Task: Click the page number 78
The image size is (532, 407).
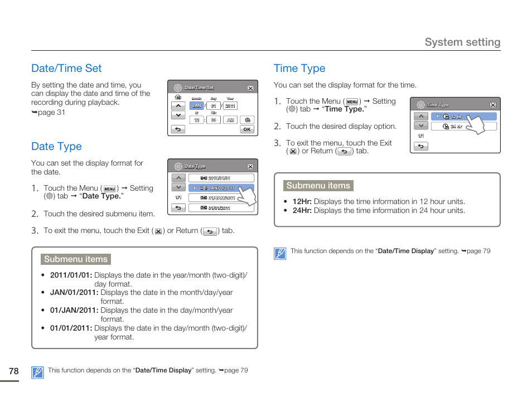Action: (13, 371)
